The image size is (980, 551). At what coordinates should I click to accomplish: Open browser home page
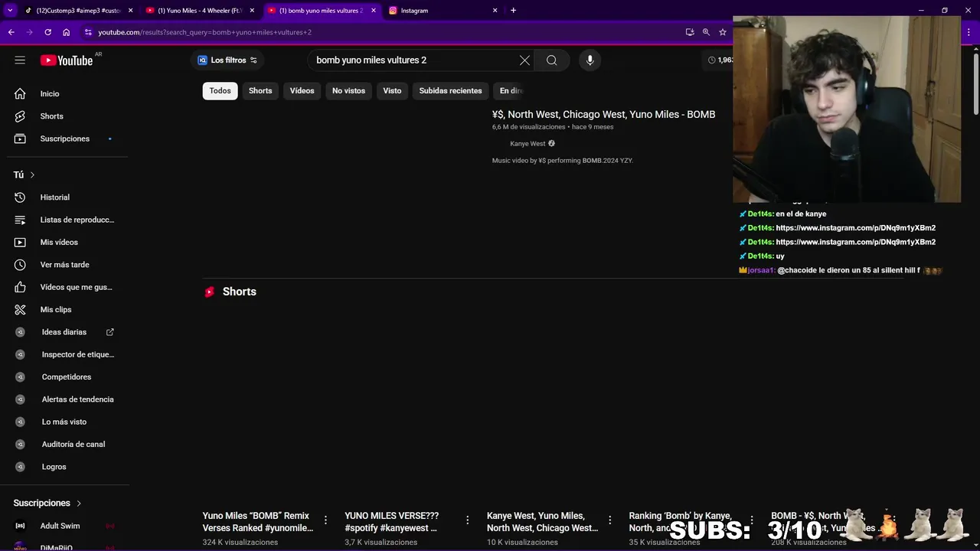pyautogui.click(x=66, y=32)
